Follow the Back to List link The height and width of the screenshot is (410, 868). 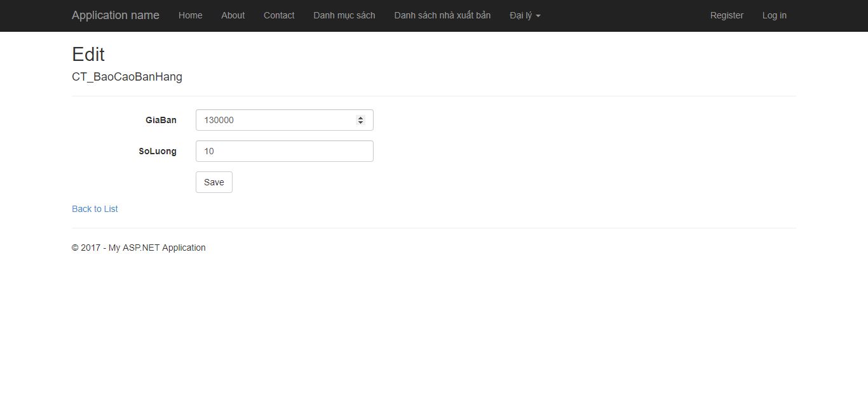click(95, 209)
